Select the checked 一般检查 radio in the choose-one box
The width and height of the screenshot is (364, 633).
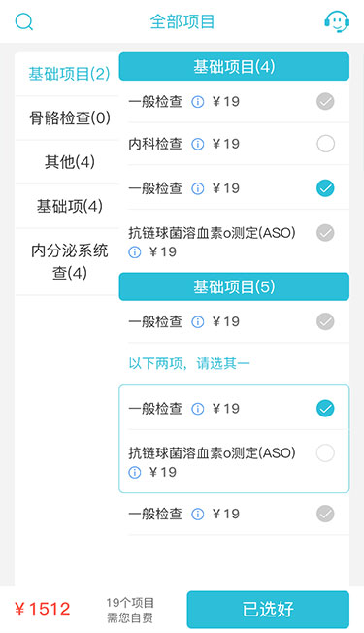tap(325, 409)
